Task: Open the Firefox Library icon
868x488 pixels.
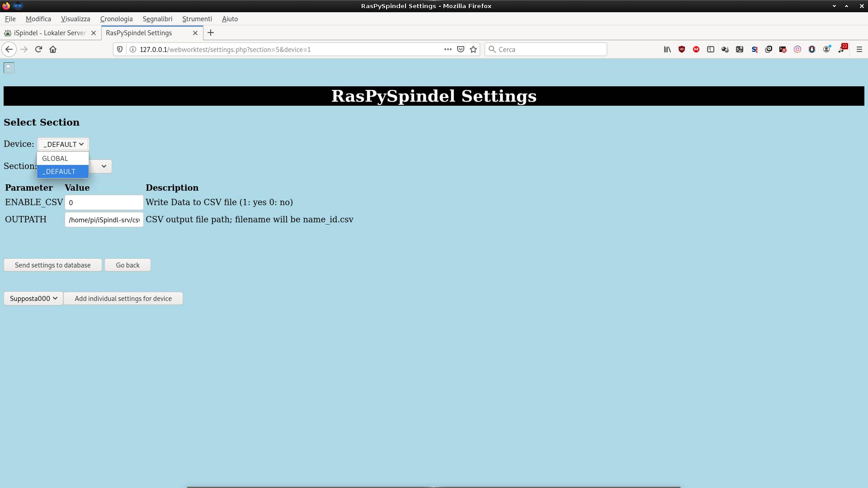Action: [x=667, y=49]
